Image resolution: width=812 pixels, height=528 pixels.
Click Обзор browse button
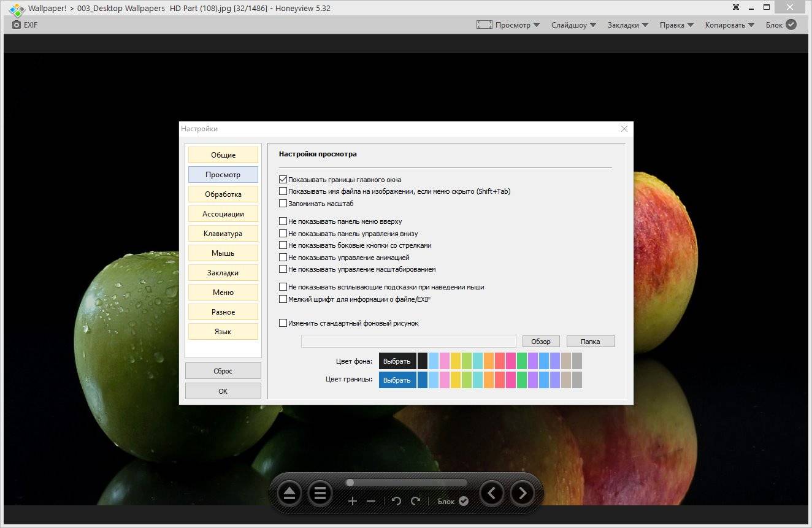(541, 342)
